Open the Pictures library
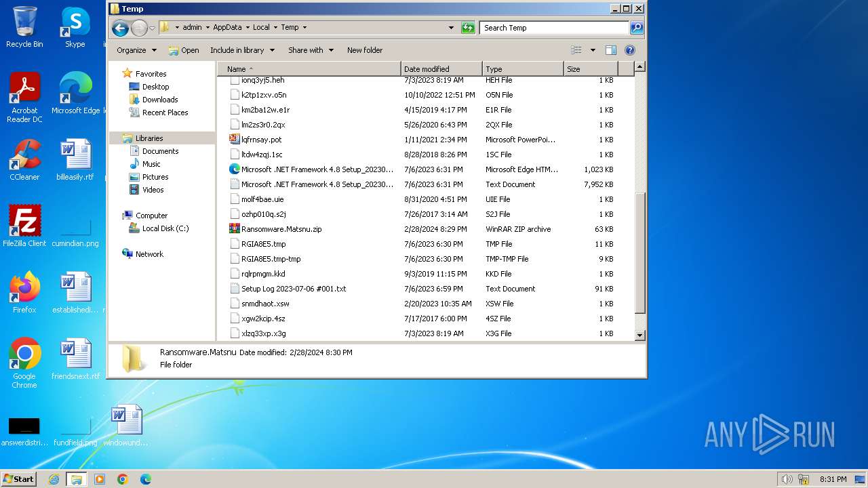 tap(155, 177)
